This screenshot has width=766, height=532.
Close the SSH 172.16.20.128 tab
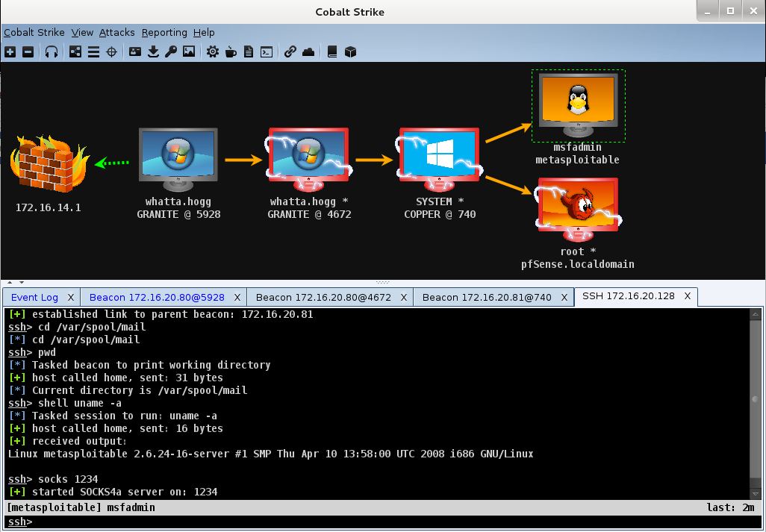coord(688,296)
